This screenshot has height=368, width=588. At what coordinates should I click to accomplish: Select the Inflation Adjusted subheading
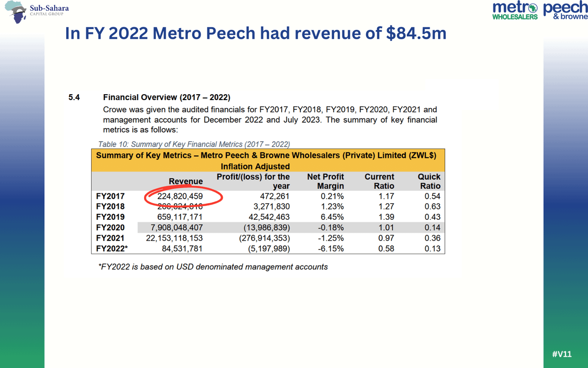coord(255,167)
